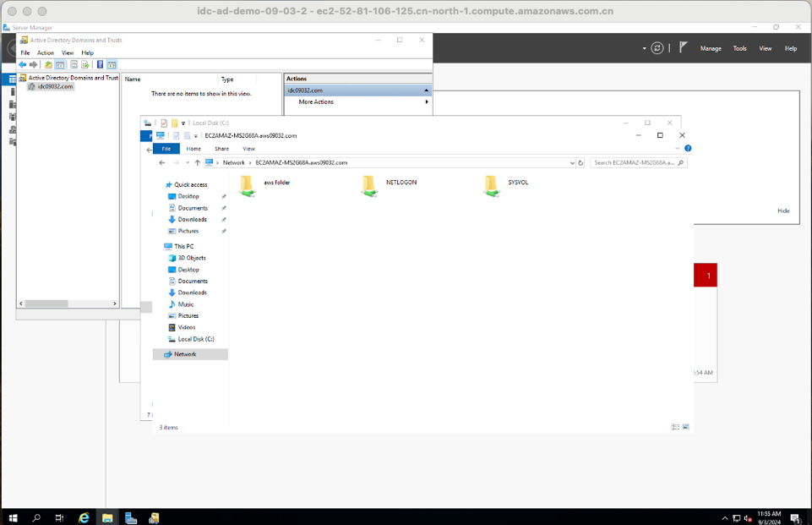Click the refresh icon in Server Manager toolbar
812x525 pixels.
[657, 48]
